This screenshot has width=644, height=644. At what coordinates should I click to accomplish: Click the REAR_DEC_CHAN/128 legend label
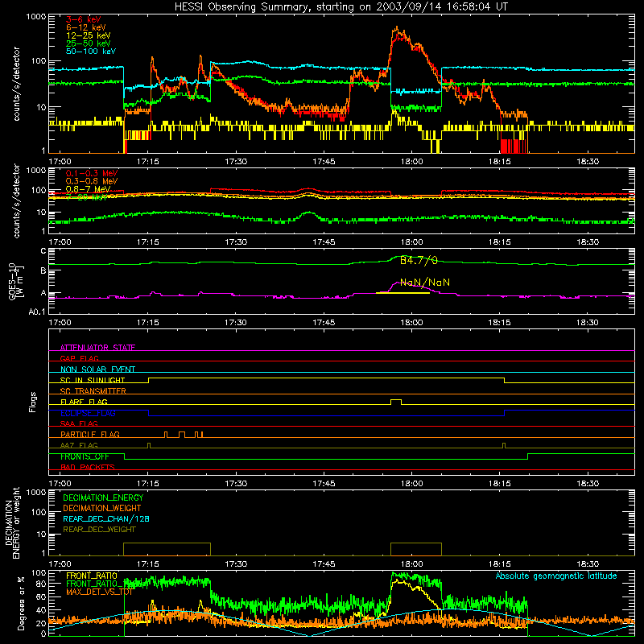pyautogui.click(x=106, y=518)
